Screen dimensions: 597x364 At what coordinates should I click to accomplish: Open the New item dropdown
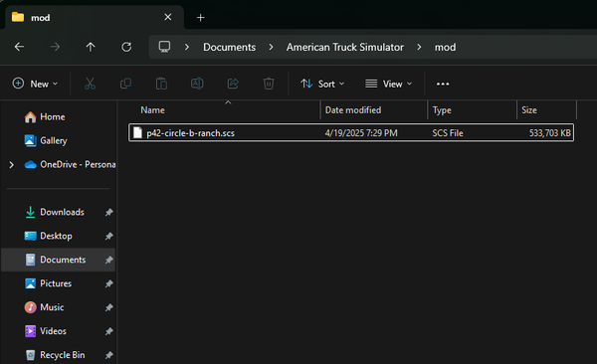click(x=35, y=84)
